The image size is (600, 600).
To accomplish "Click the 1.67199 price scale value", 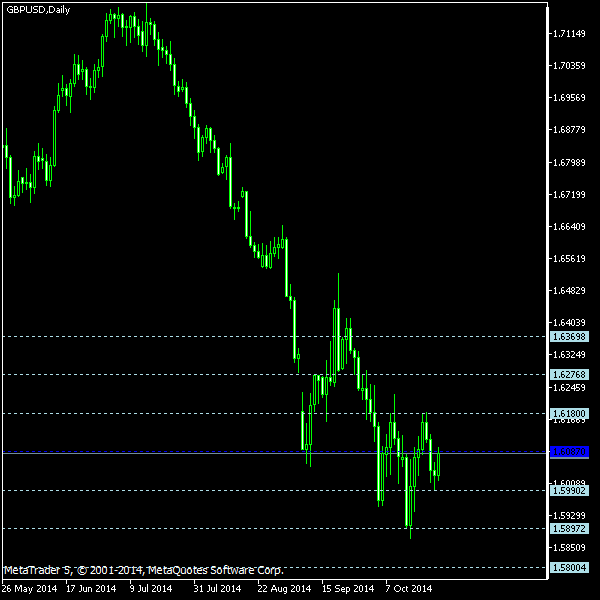I will (569, 195).
